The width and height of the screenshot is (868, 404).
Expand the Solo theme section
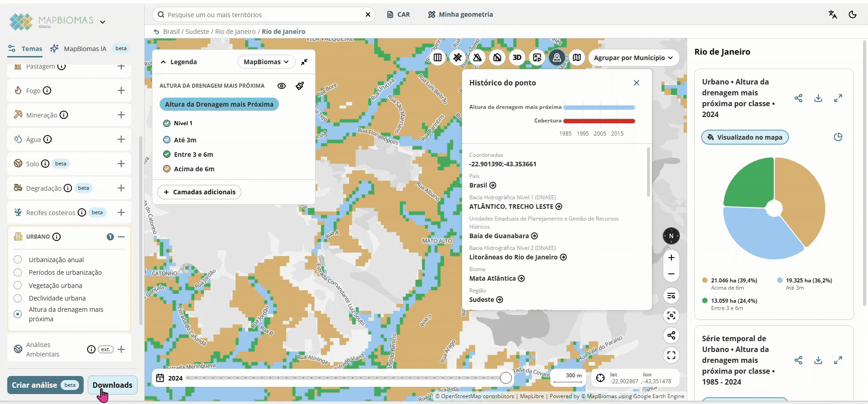121,164
